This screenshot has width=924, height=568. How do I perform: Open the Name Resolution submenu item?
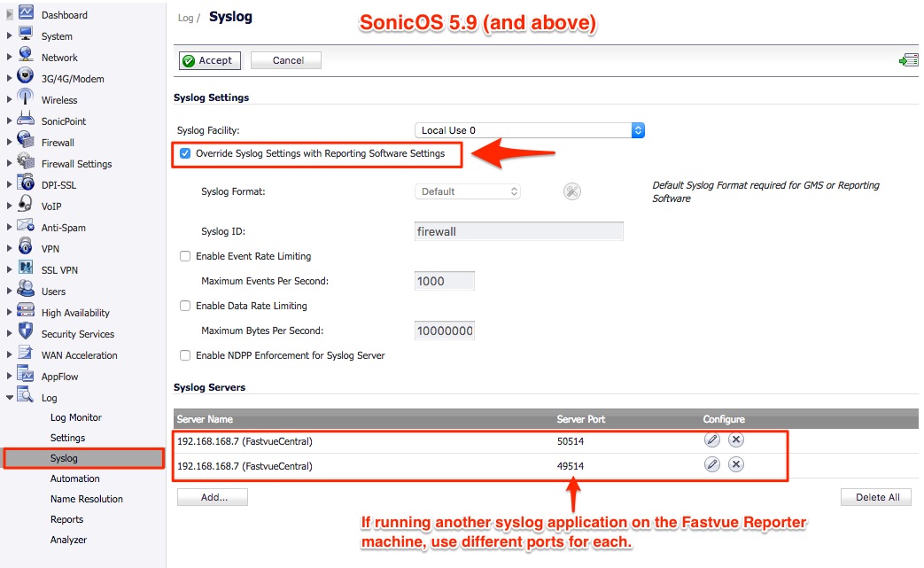pos(87,499)
